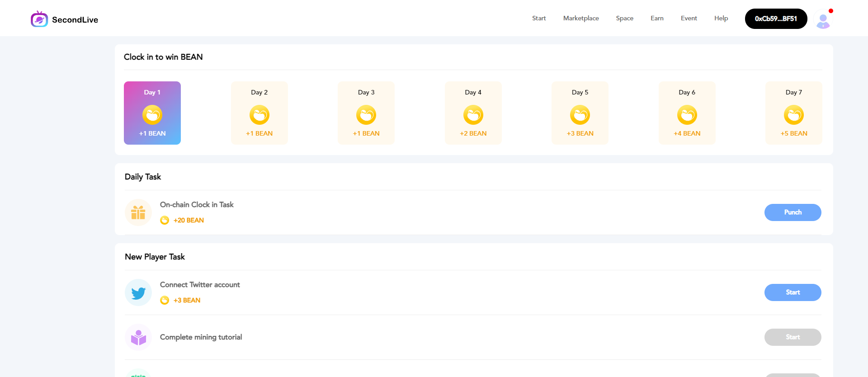Open the Help menu
This screenshot has width=868, height=377.
click(x=721, y=19)
